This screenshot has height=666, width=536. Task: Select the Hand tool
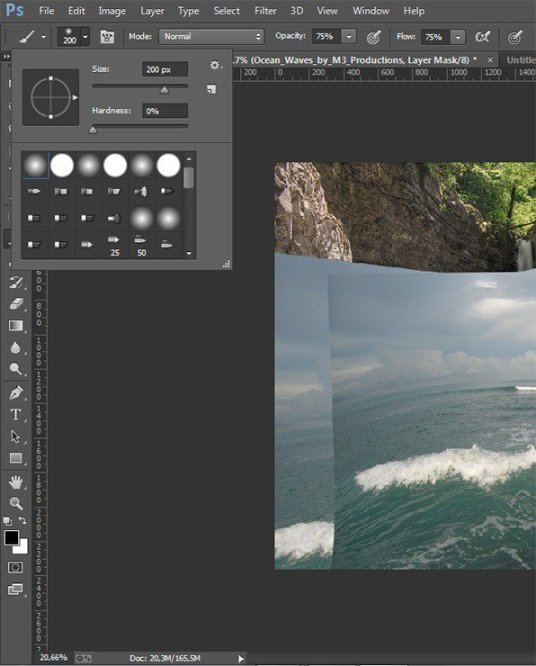[x=16, y=482]
